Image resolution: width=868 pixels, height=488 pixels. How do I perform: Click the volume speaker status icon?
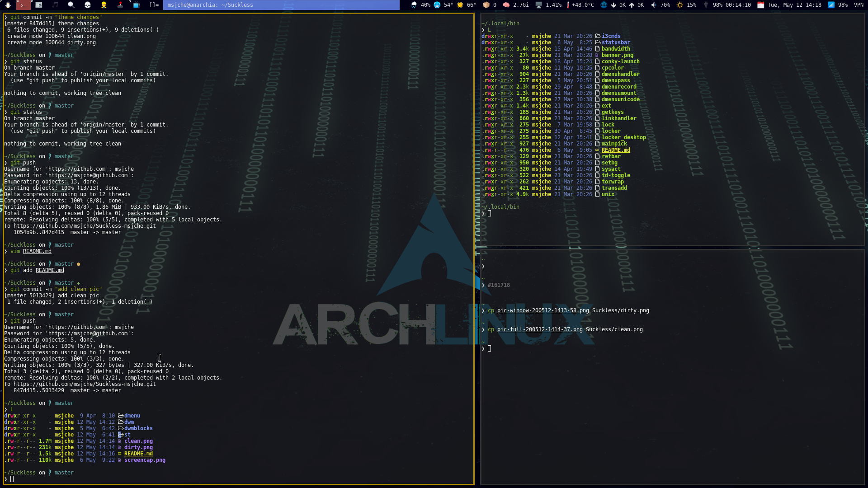654,5
